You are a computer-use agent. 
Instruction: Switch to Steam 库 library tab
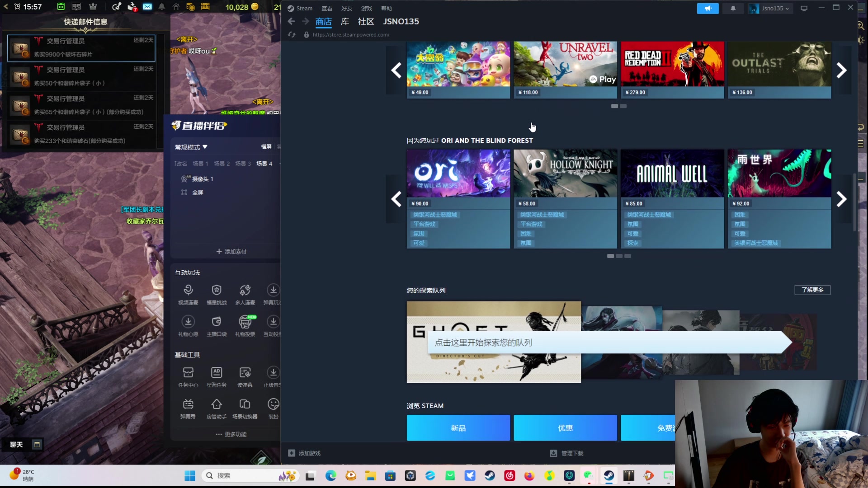(x=345, y=21)
